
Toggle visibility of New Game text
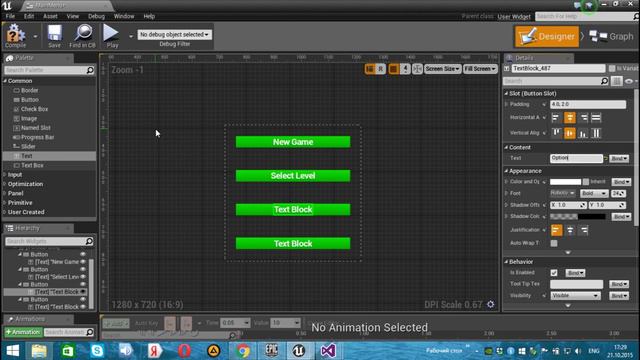tap(83, 262)
